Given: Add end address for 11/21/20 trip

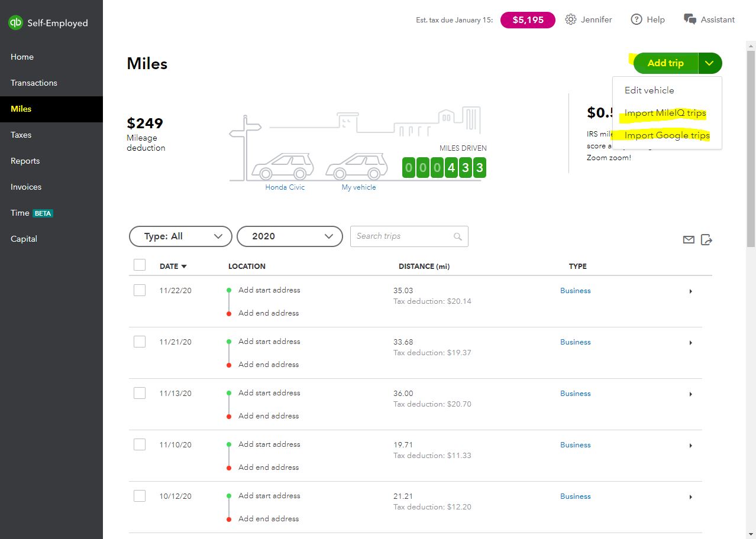Looking at the screenshot, I should (269, 365).
